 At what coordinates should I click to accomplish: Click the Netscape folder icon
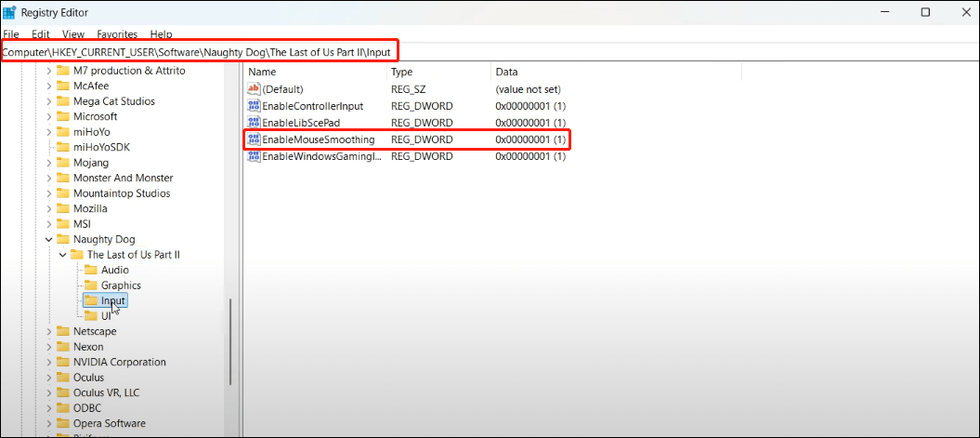[62, 331]
